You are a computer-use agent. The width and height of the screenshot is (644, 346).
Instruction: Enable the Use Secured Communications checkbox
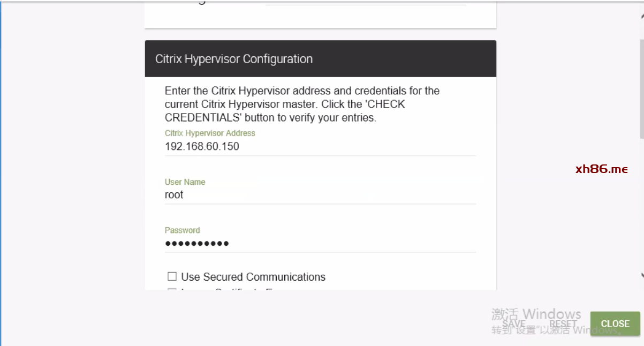click(172, 276)
